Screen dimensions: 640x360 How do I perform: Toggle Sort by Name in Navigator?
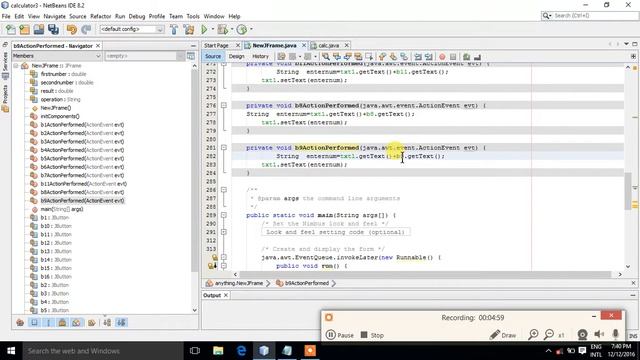pyautogui.click(x=107, y=323)
